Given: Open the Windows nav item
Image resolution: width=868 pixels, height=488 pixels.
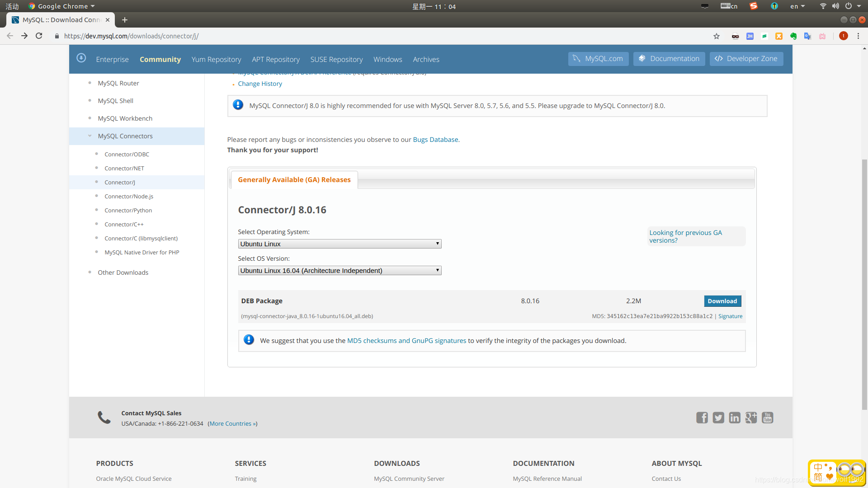Looking at the screenshot, I should click(x=387, y=60).
